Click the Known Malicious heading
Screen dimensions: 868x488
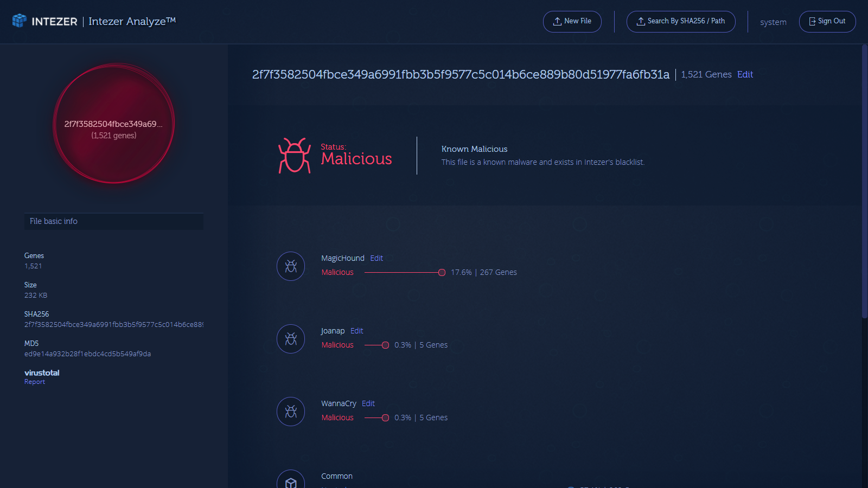coord(475,149)
